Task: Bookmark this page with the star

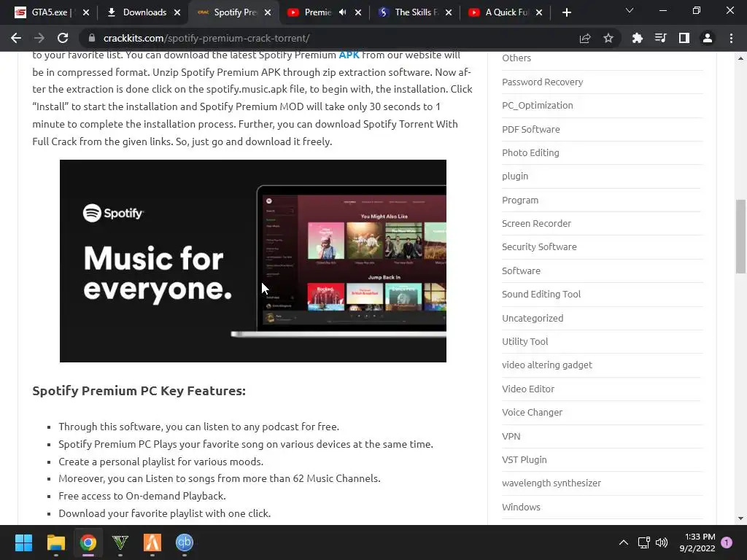Action: (608, 38)
